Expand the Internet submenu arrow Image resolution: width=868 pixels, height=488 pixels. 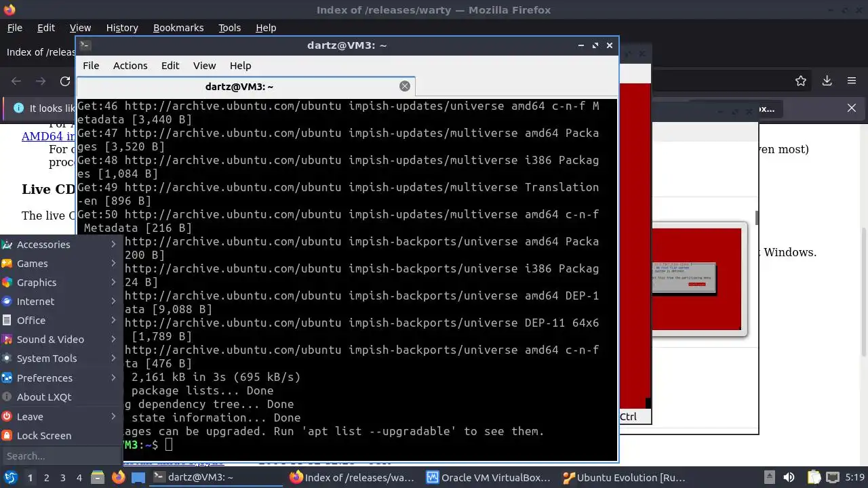click(x=113, y=301)
